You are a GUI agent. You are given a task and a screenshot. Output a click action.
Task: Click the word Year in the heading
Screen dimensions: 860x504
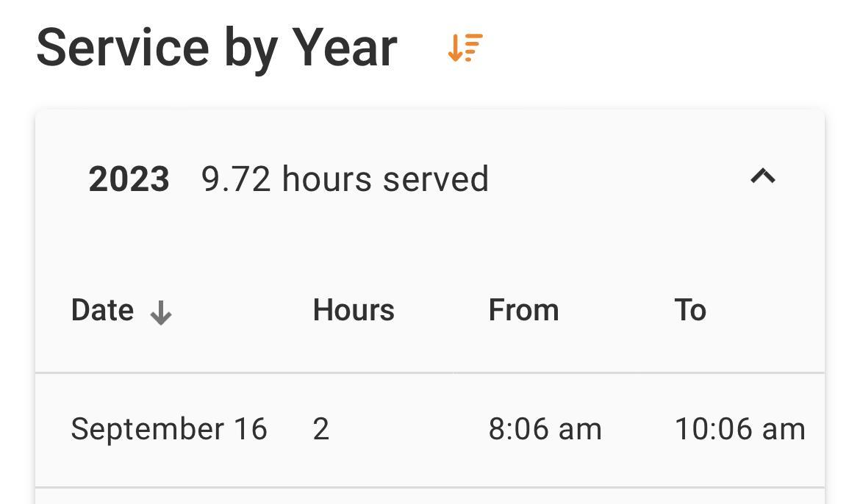tap(345, 48)
